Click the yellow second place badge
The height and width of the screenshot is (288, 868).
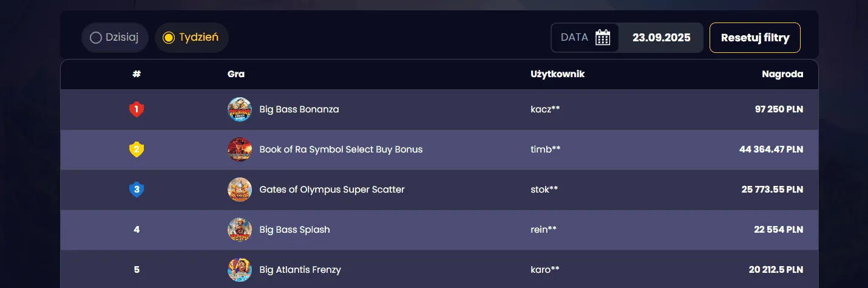137,149
